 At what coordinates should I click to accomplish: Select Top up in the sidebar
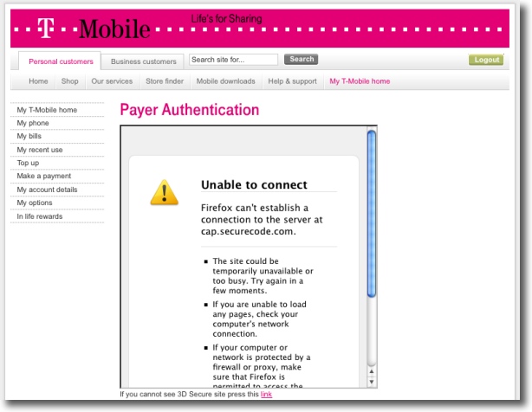(28, 163)
